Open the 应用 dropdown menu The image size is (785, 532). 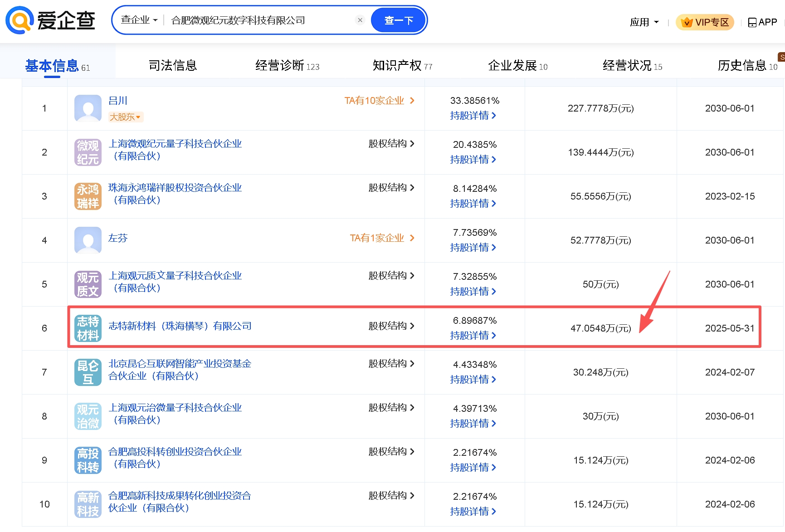pos(644,22)
